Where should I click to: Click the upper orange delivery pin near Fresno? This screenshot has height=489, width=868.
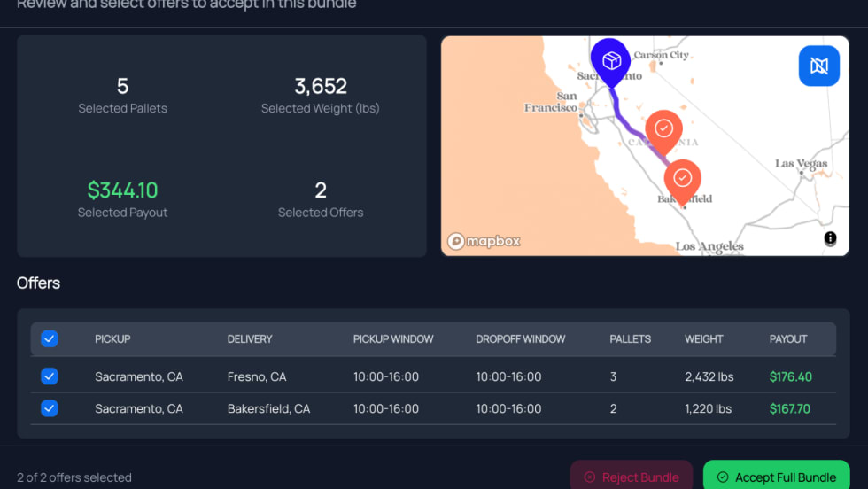(x=663, y=129)
